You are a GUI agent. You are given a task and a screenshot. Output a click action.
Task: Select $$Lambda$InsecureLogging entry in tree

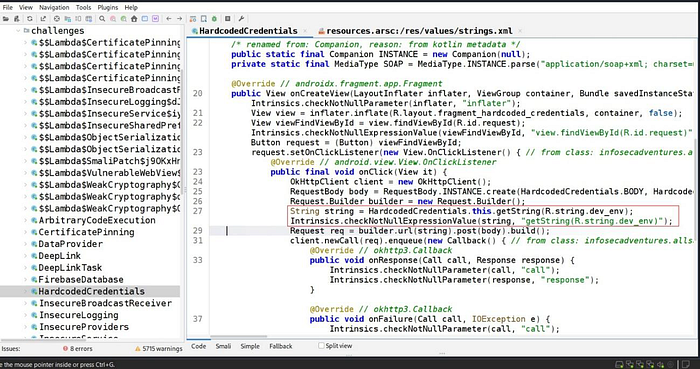tap(109, 102)
